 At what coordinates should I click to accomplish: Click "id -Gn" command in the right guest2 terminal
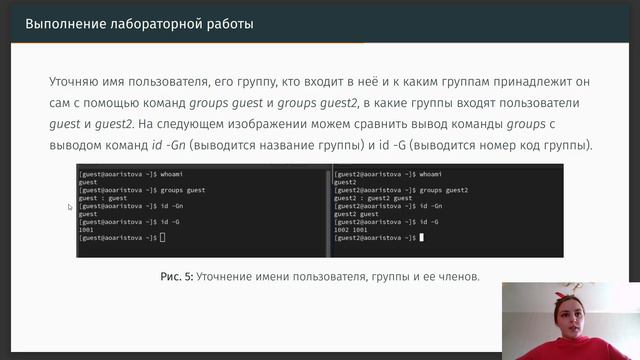coord(431,206)
